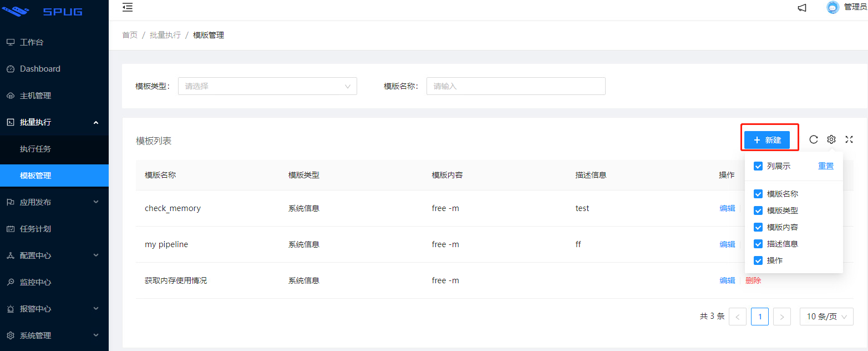The width and height of the screenshot is (868, 351).
Task: Go to next page arrow
Action: tap(782, 317)
